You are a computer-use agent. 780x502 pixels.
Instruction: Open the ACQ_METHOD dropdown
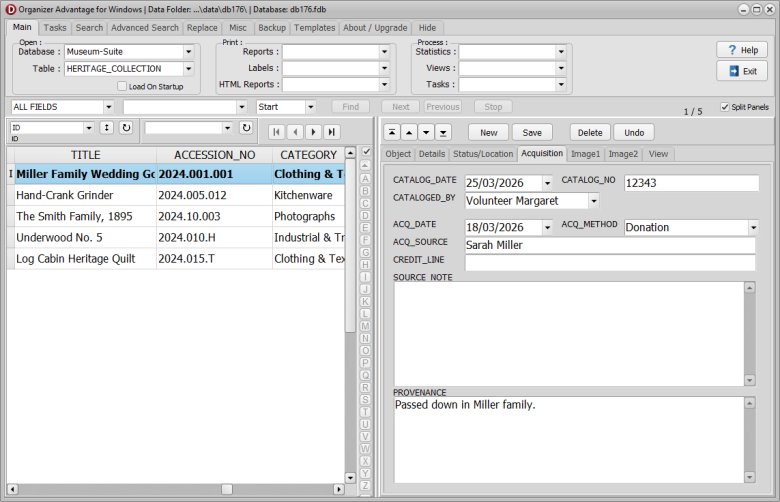(x=752, y=227)
